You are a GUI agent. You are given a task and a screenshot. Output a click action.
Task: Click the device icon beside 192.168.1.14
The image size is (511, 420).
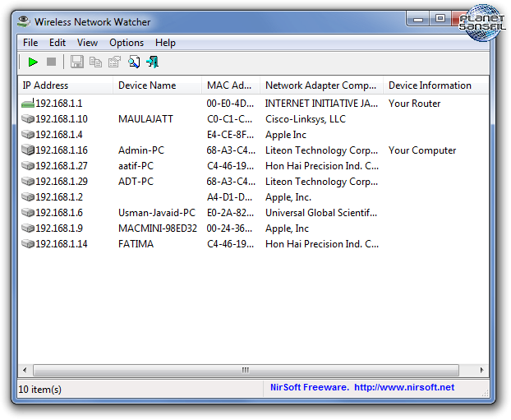(x=28, y=244)
